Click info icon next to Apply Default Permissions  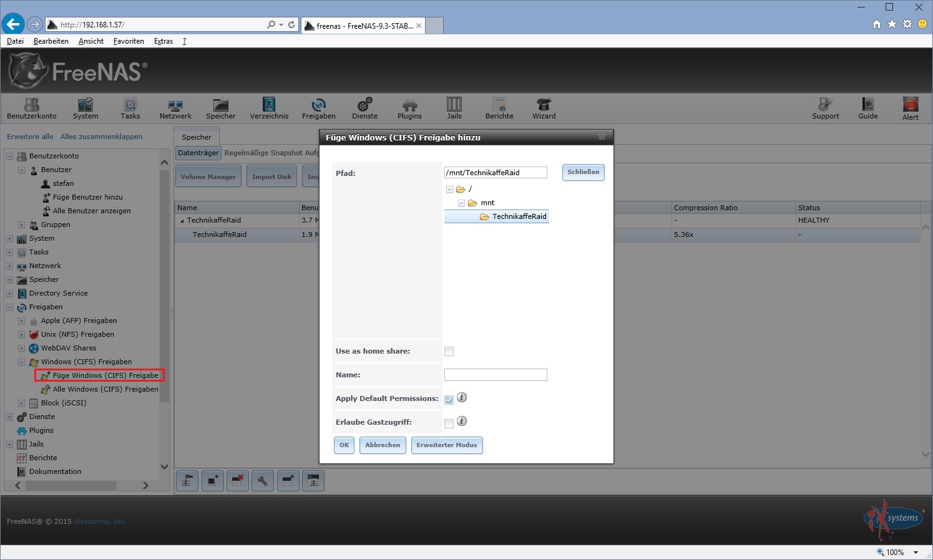[462, 397]
